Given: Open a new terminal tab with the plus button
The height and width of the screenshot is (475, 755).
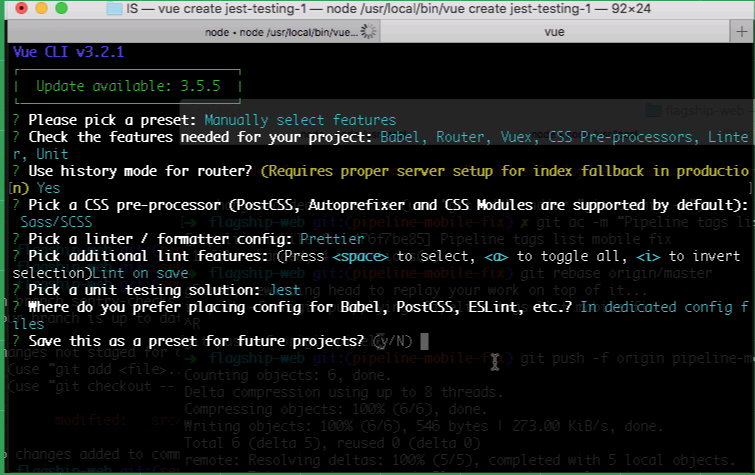Looking at the screenshot, I should click(x=742, y=32).
